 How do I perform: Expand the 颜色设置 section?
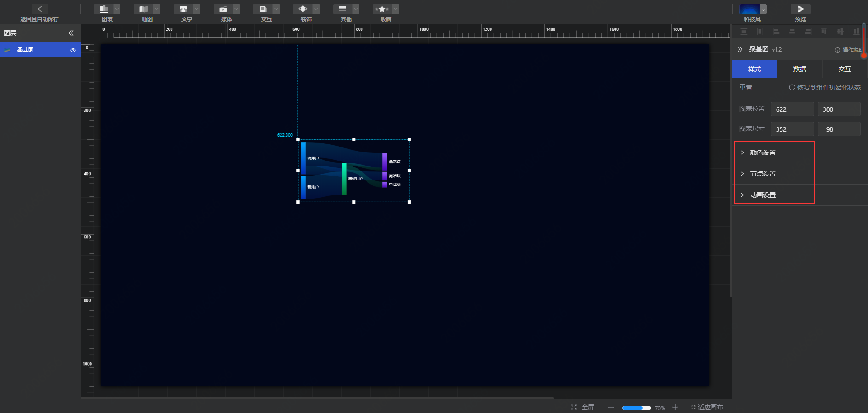tap(800, 152)
